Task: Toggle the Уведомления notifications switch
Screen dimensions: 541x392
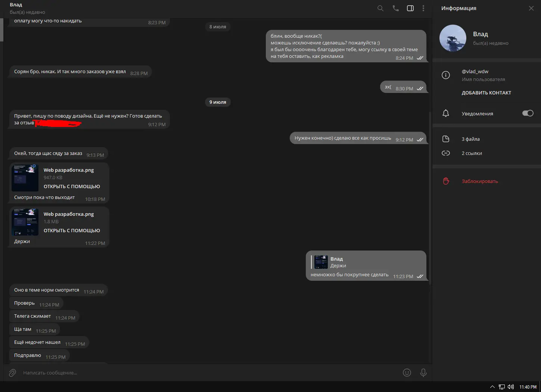Action: click(x=528, y=113)
